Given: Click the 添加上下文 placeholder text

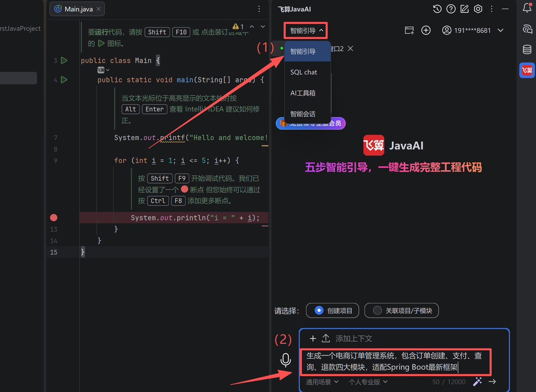Looking at the screenshot, I should (x=354, y=338).
